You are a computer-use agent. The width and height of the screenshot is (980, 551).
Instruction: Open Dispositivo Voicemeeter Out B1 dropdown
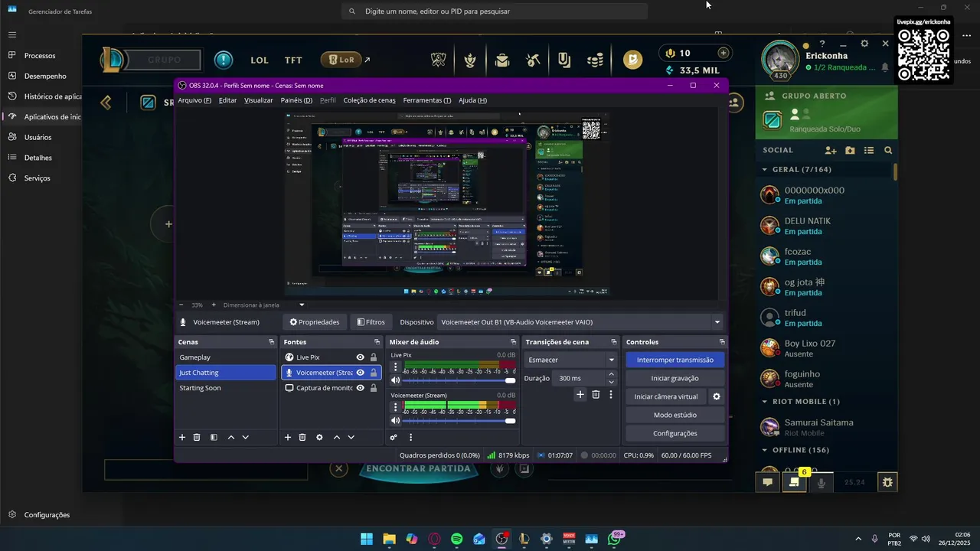coord(580,322)
